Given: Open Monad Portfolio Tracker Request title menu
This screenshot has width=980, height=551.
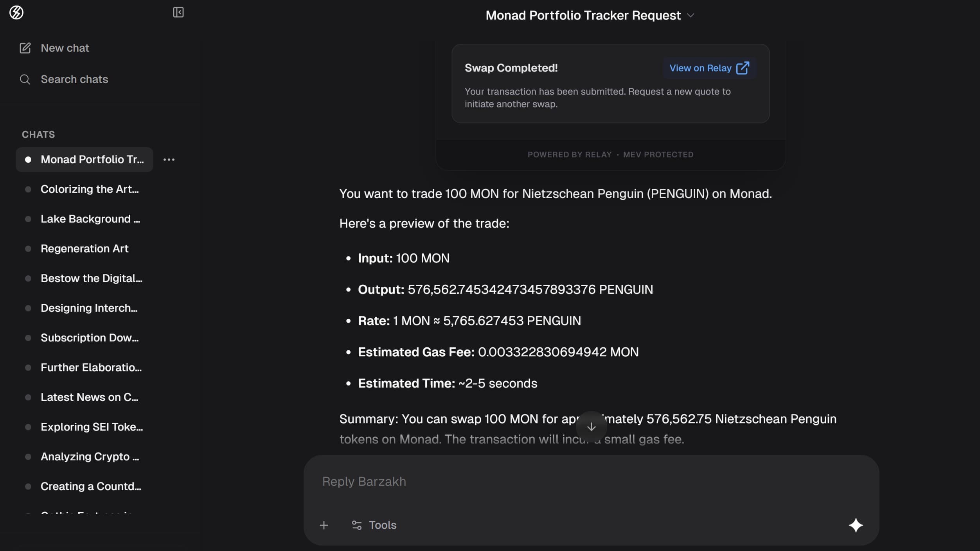Looking at the screenshot, I should pos(583,16).
